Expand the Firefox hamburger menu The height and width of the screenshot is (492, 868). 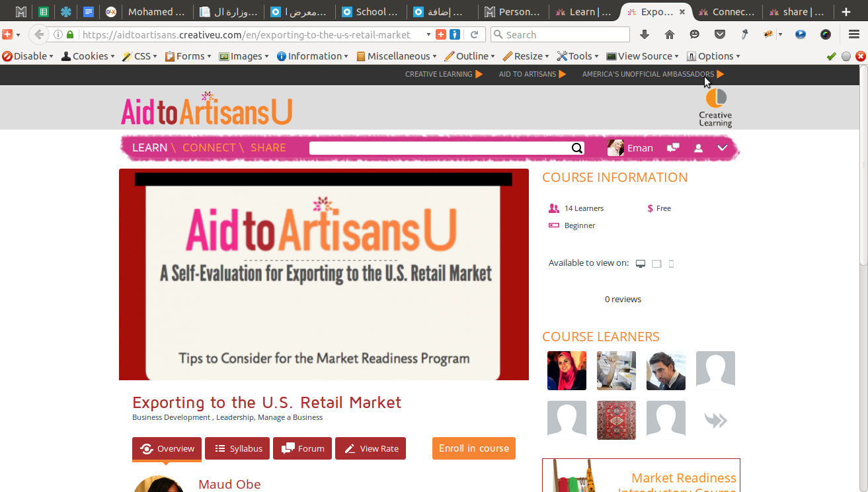853,34
